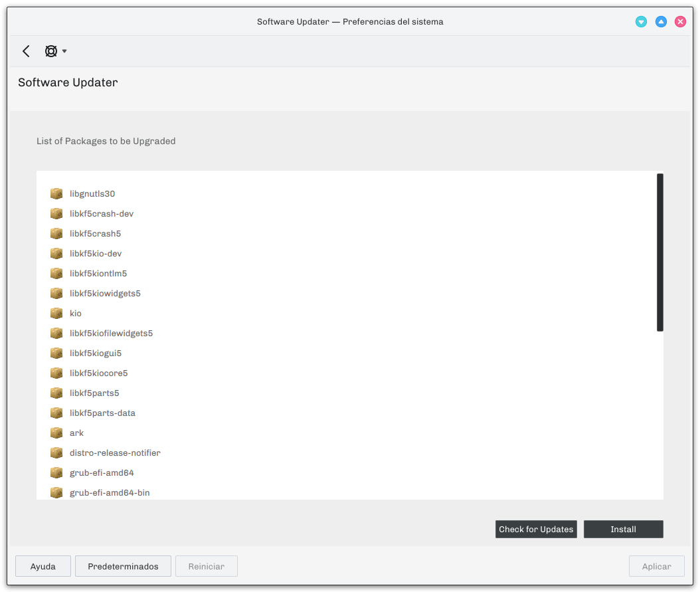Select the kio package name
This screenshot has width=700, height=592.
point(76,314)
